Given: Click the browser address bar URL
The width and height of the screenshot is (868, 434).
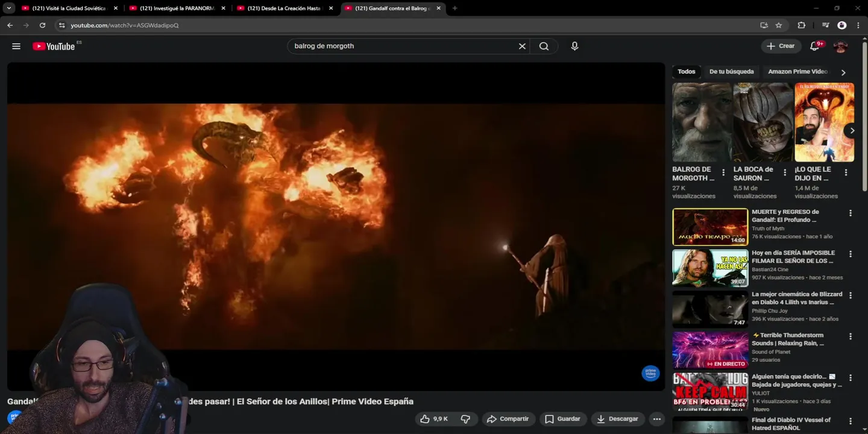Looking at the screenshot, I should tap(124, 25).
